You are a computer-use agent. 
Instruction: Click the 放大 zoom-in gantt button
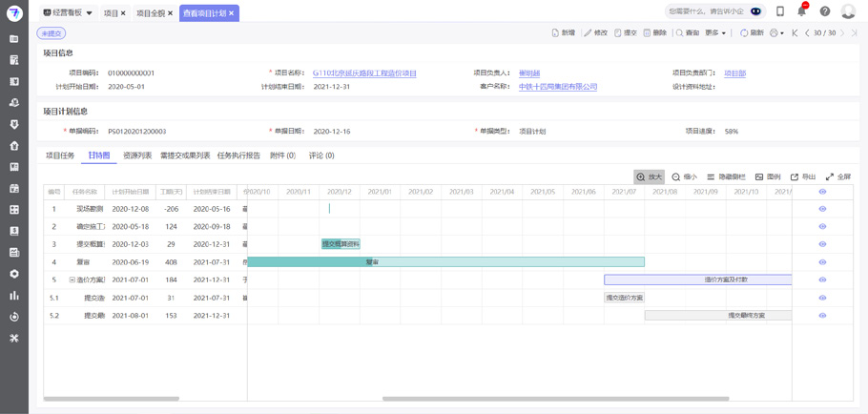(x=649, y=176)
